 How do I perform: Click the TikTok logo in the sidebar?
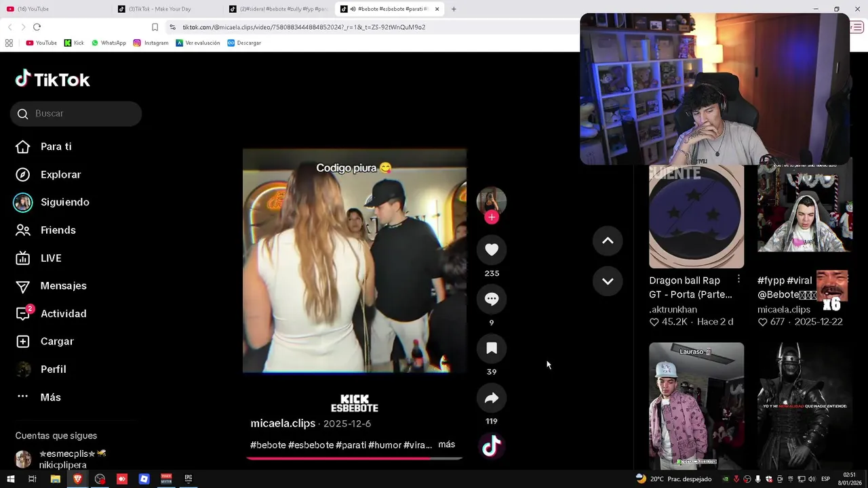point(52,79)
